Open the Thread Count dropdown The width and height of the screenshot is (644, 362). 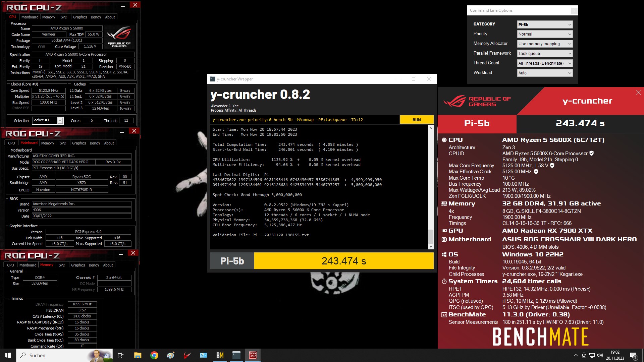click(545, 63)
